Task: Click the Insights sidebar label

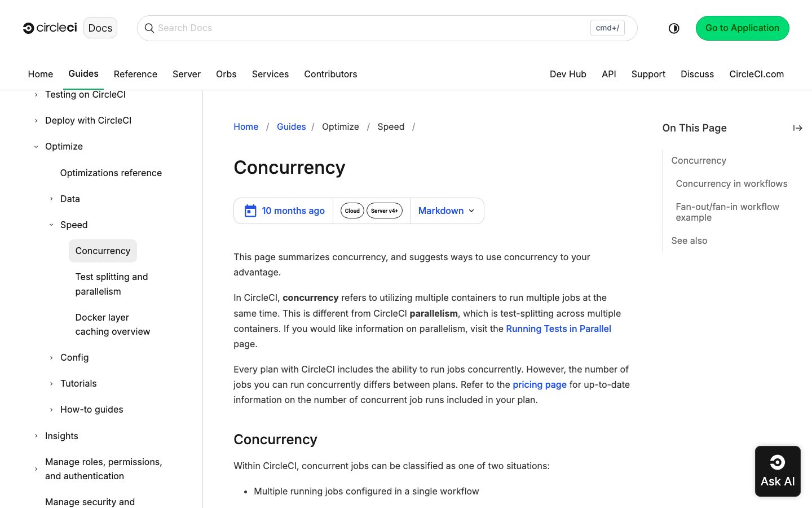Action: point(61,436)
